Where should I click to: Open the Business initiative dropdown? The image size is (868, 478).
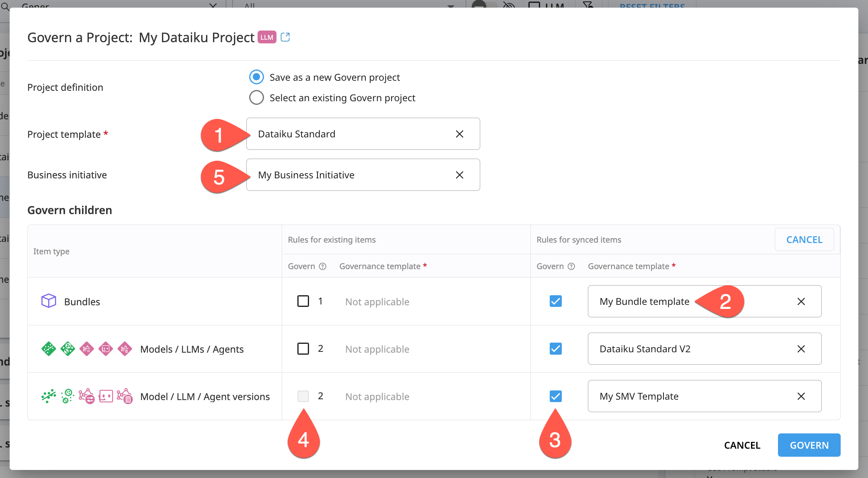coord(363,175)
